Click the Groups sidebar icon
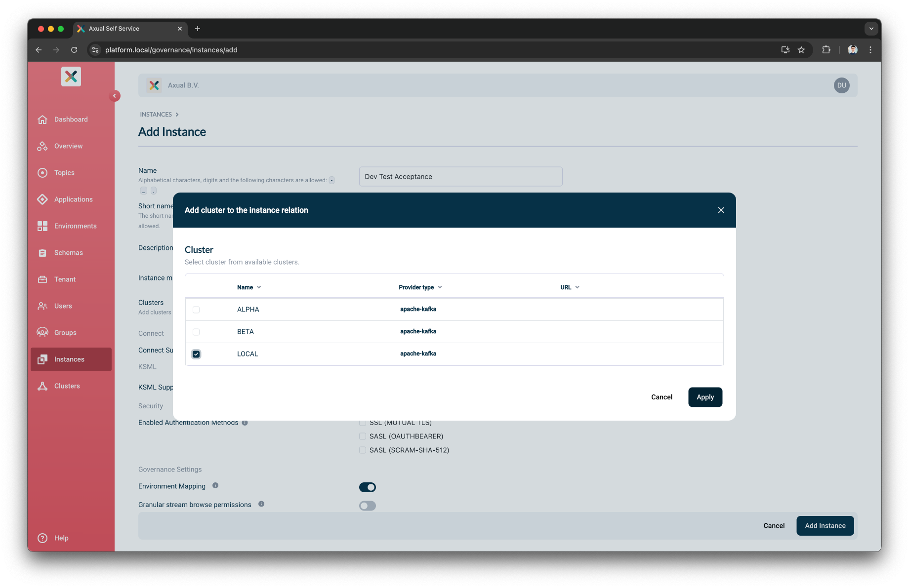 (42, 333)
